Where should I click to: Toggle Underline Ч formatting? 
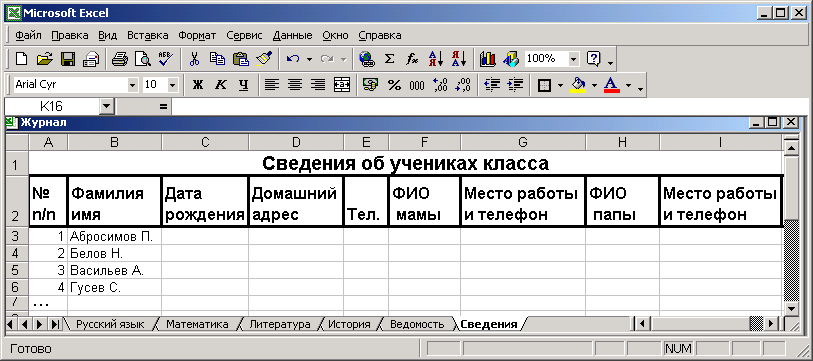pos(244,85)
